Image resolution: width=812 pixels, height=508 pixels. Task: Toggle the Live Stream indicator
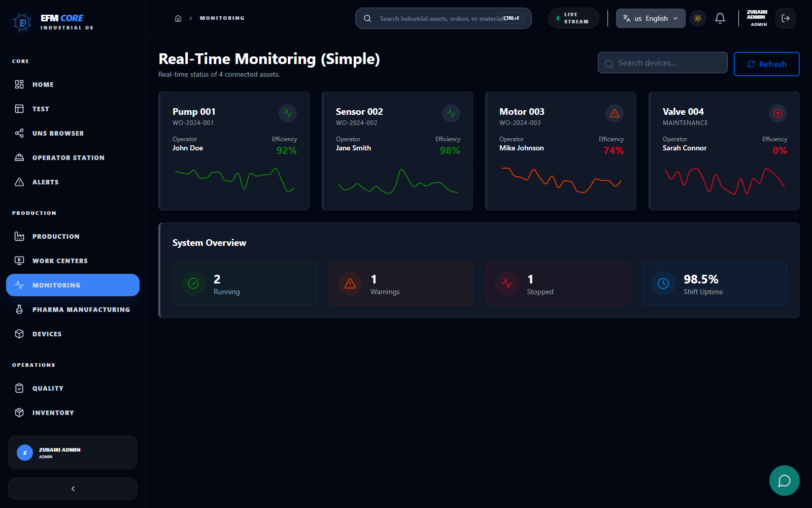point(573,18)
